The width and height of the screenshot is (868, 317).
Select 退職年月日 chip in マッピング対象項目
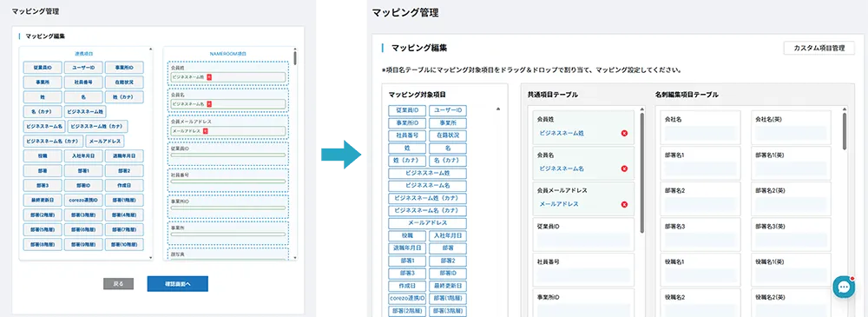pyautogui.click(x=407, y=248)
